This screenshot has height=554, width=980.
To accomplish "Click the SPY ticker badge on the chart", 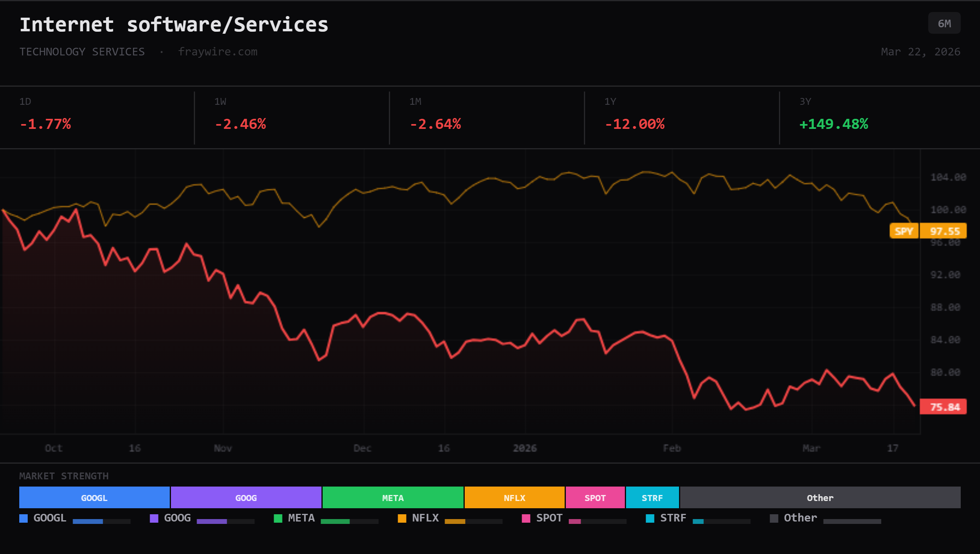I will click(x=905, y=231).
